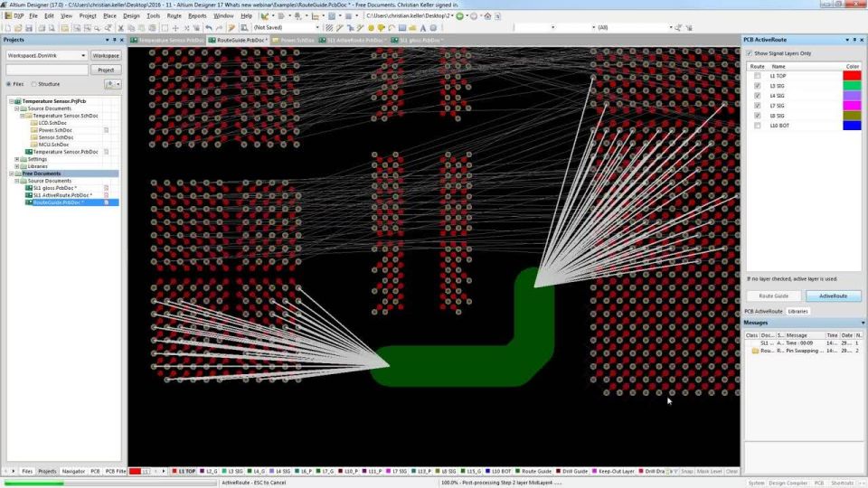Click filter clear icon right of (All) dropdown

(x=689, y=28)
